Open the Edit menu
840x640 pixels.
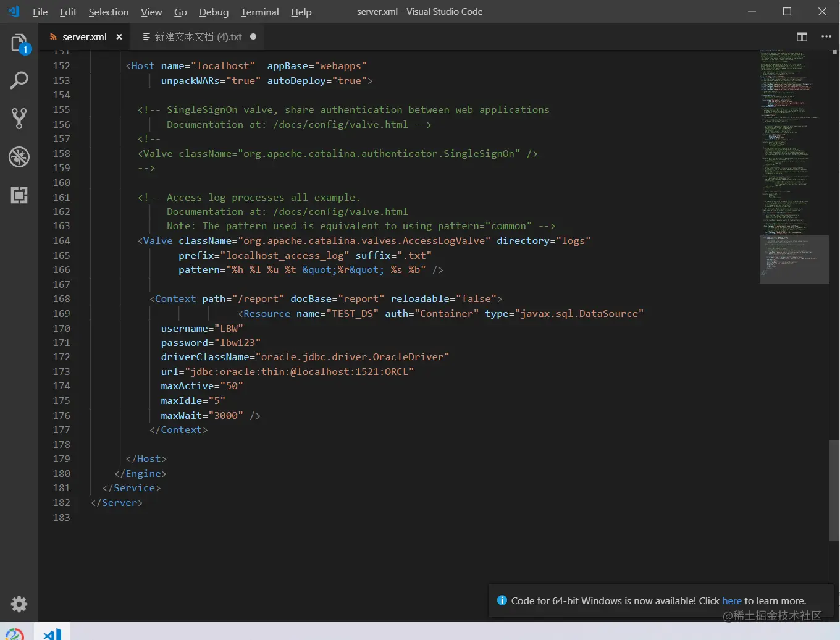(x=68, y=12)
